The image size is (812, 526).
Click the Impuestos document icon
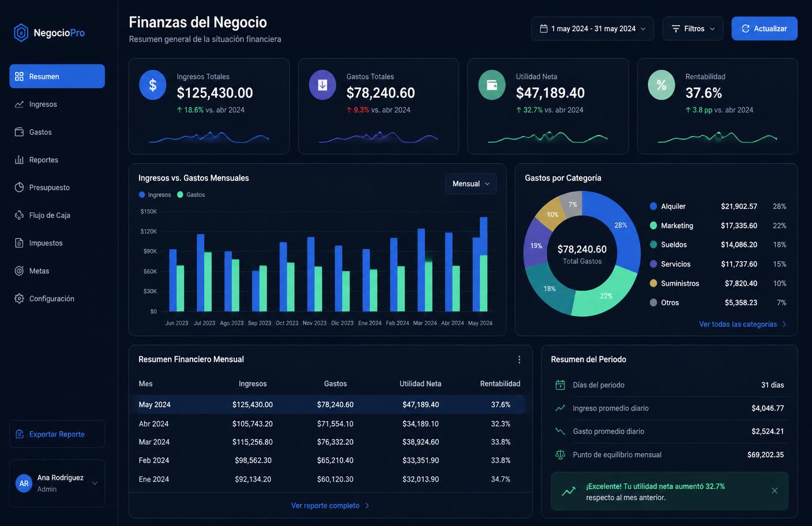[19, 243]
